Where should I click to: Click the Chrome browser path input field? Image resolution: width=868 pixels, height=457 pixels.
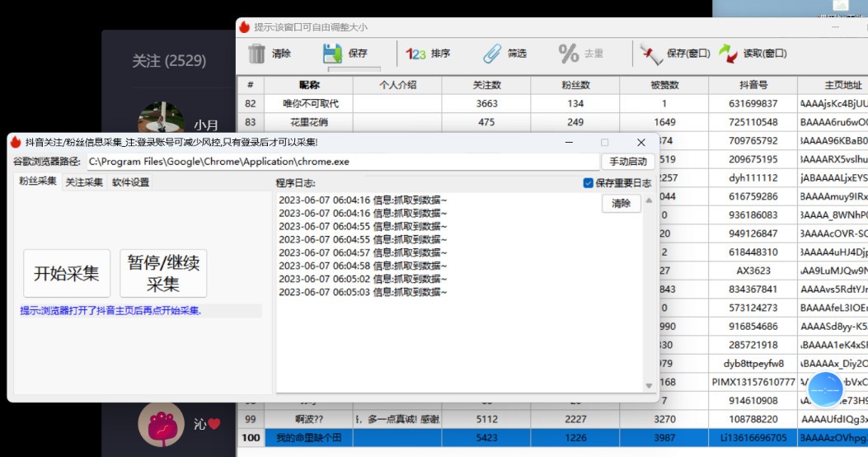tap(343, 162)
